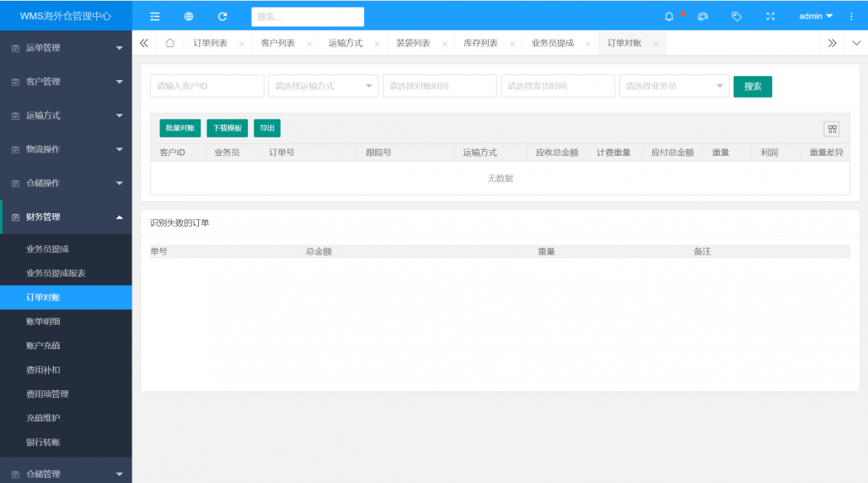This screenshot has width=868, height=483.
Task: Open the globe website icon in the header
Action: [189, 17]
